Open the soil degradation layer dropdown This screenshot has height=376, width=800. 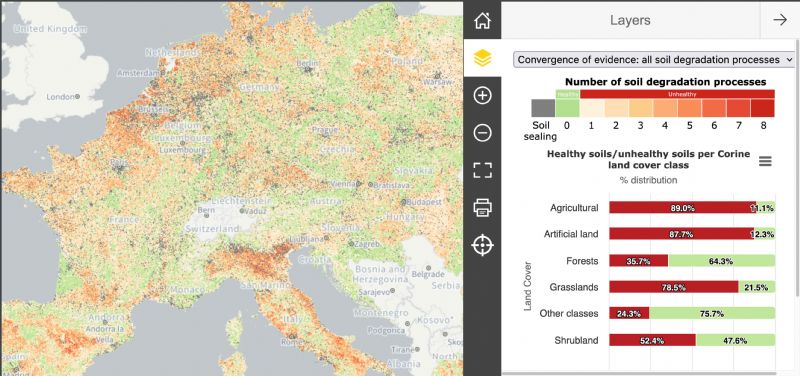[x=654, y=59]
